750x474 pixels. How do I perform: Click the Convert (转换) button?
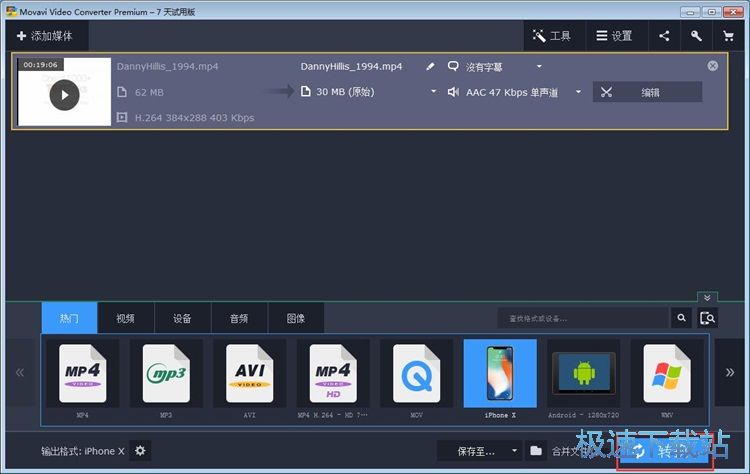tap(664, 451)
